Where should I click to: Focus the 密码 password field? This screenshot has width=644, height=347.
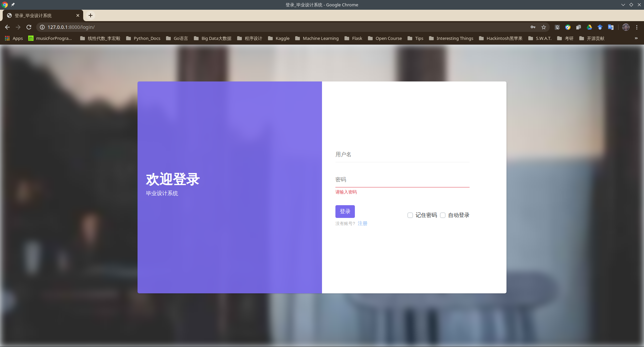pyautogui.click(x=402, y=180)
